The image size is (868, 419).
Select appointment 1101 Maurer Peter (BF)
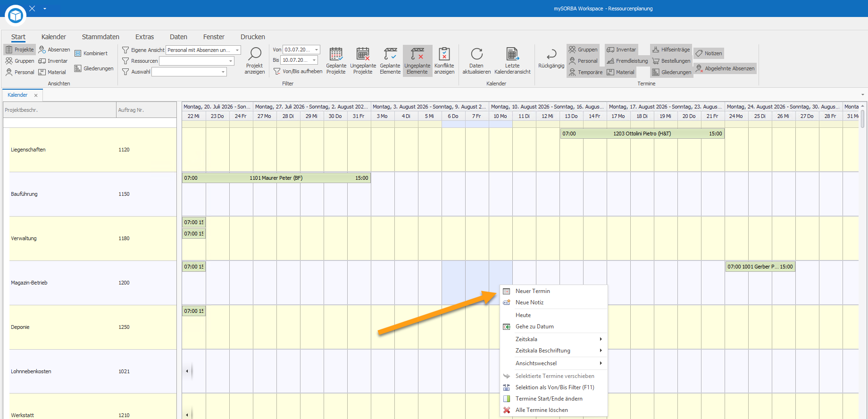coord(276,178)
